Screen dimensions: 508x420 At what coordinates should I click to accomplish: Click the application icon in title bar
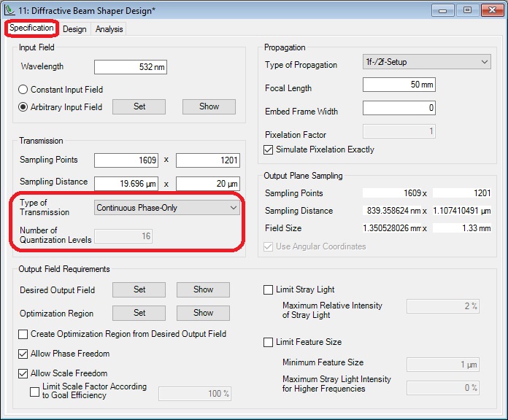click(10, 10)
